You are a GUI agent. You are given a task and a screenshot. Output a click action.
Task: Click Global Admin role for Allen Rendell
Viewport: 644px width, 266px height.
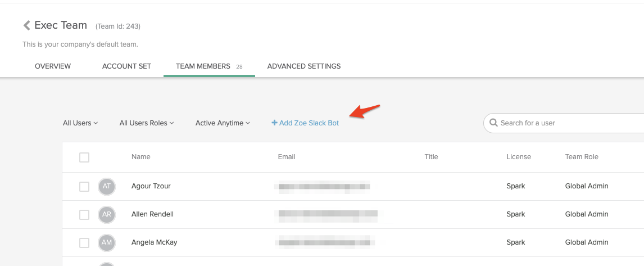[587, 214]
